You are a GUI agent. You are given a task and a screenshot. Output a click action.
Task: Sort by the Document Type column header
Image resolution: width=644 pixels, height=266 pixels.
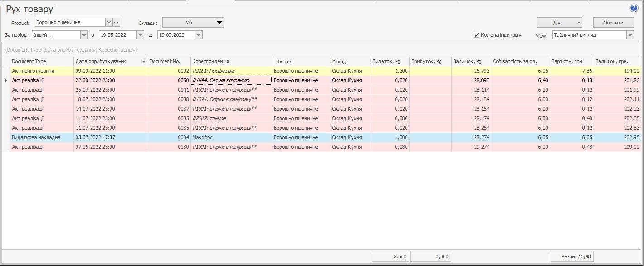point(42,61)
